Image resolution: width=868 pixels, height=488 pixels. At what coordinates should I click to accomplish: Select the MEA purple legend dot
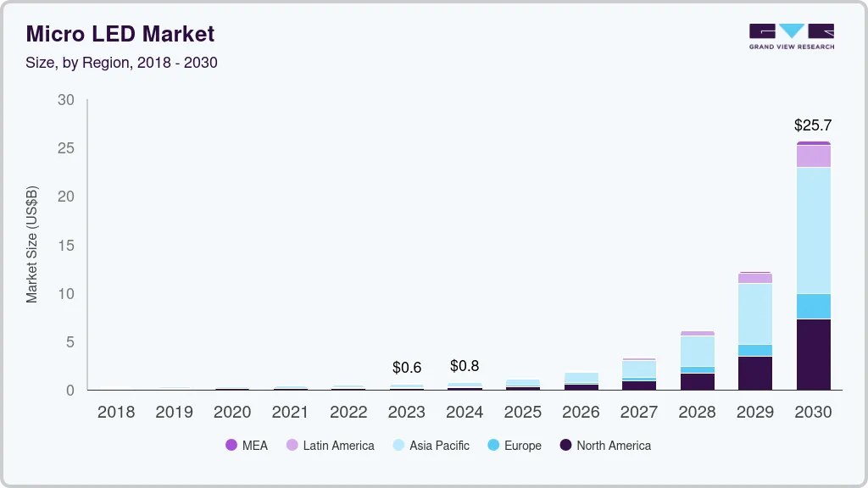pyautogui.click(x=230, y=445)
